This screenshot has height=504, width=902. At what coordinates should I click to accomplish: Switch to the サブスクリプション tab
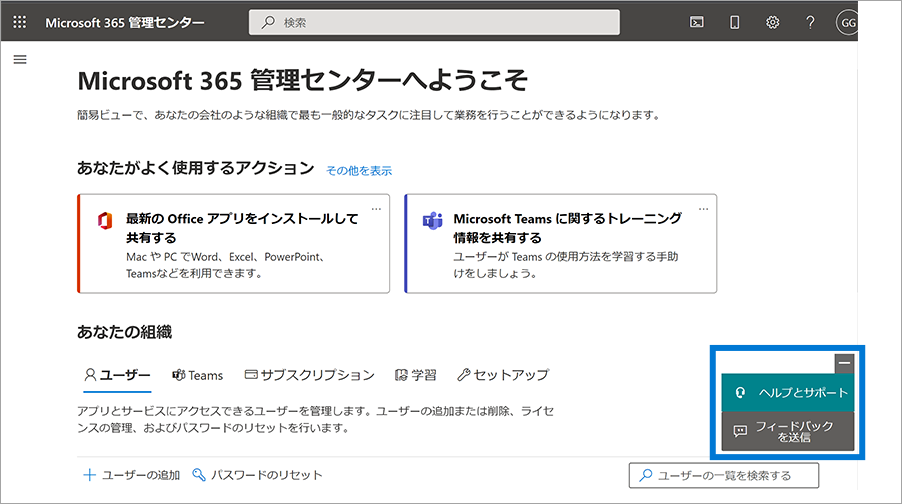(x=309, y=375)
